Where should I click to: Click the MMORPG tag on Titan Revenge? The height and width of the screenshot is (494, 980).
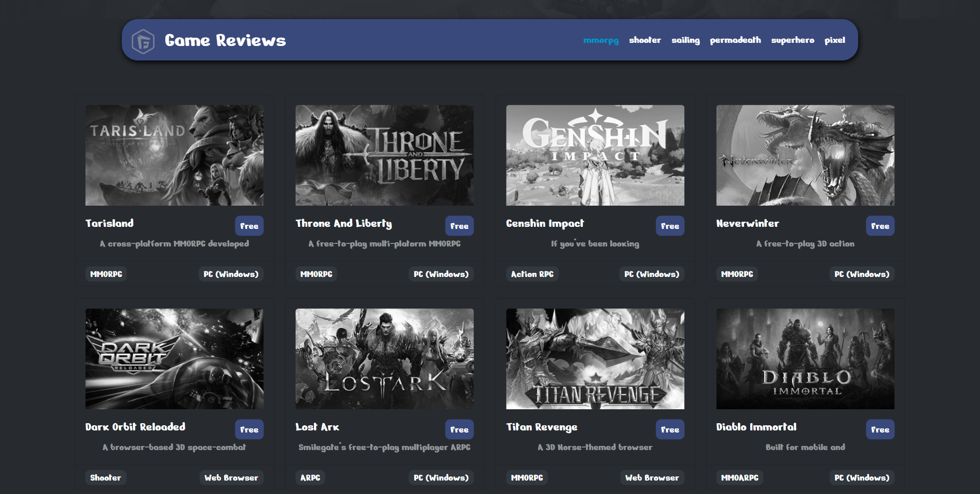point(527,477)
